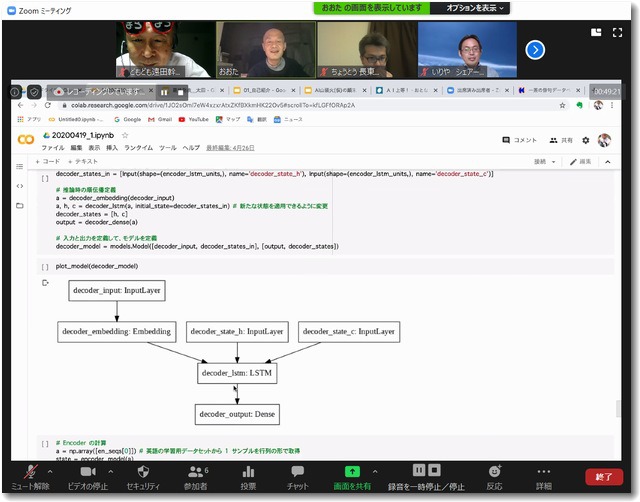Open Colab settings gear
The height and width of the screenshot is (502, 640).
click(x=586, y=140)
